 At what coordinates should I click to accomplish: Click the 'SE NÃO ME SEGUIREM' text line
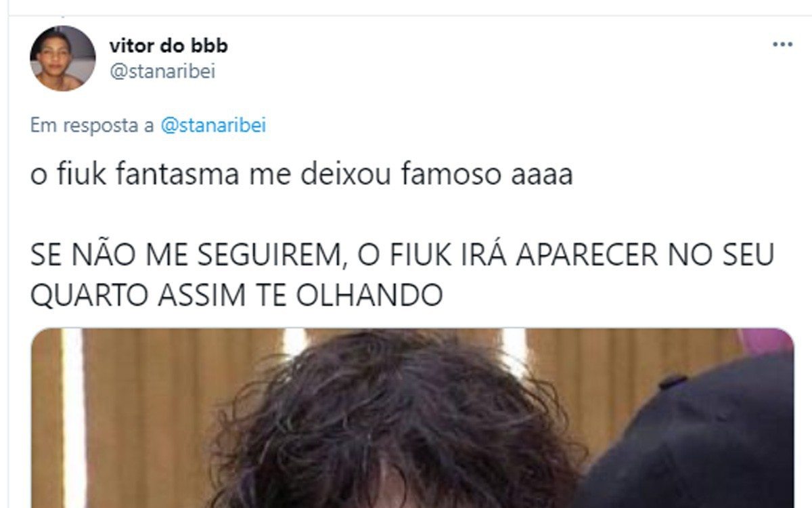pos(402,256)
